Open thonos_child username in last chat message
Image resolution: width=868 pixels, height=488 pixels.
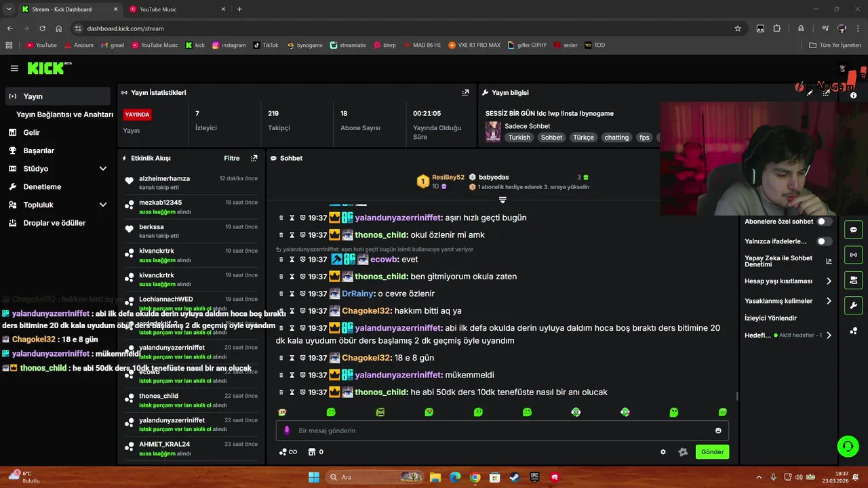[381, 392]
